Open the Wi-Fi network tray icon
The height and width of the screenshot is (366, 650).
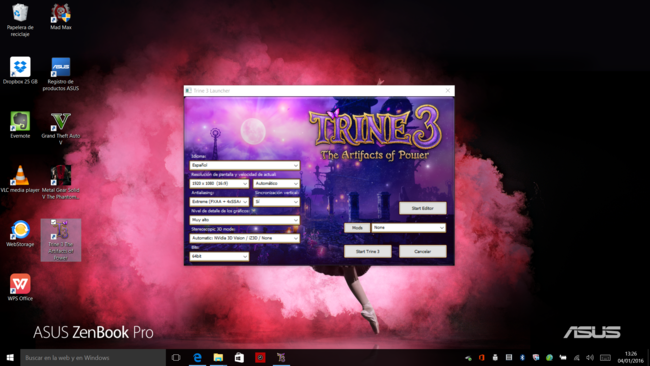click(x=577, y=358)
